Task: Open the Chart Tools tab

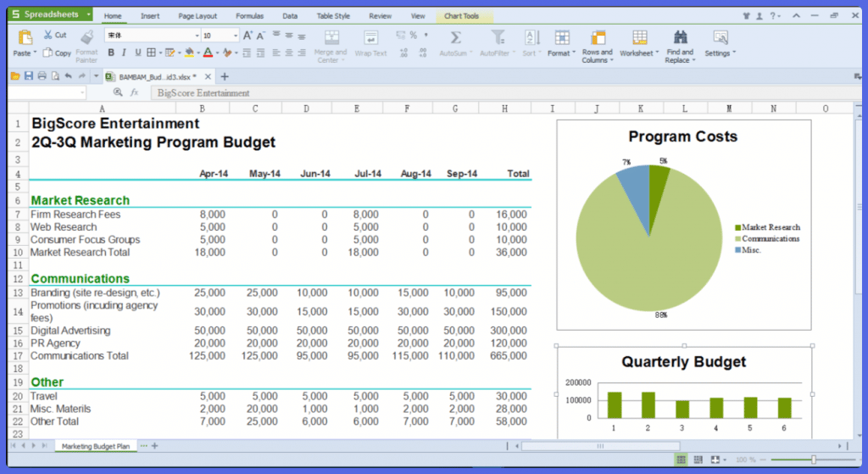Action: pyautogui.click(x=461, y=16)
